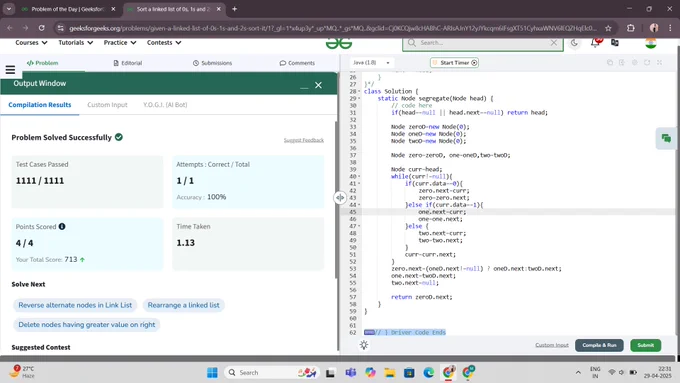
Task: Switch to the Submissions tab
Action: [212, 63]
